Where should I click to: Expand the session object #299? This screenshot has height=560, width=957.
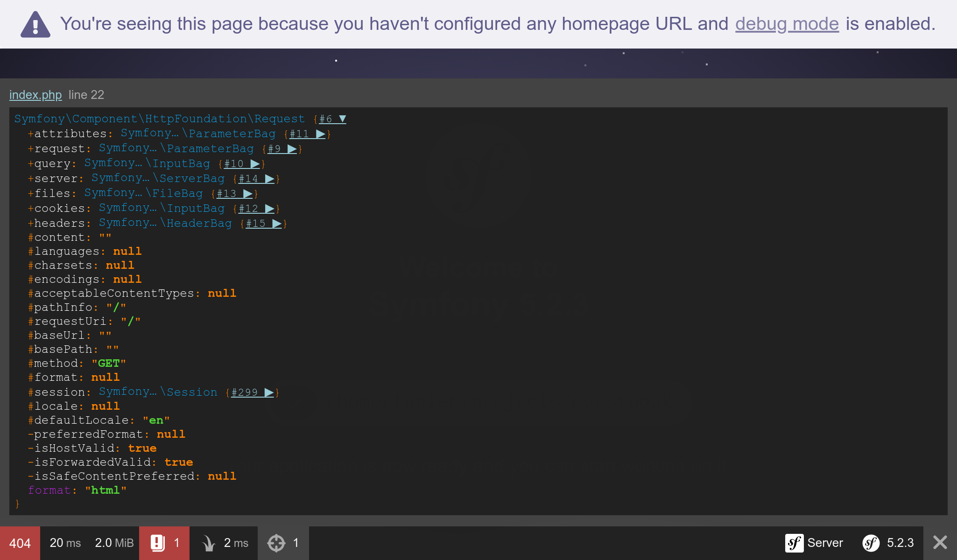pyautogui.click(x=253, y=392)
